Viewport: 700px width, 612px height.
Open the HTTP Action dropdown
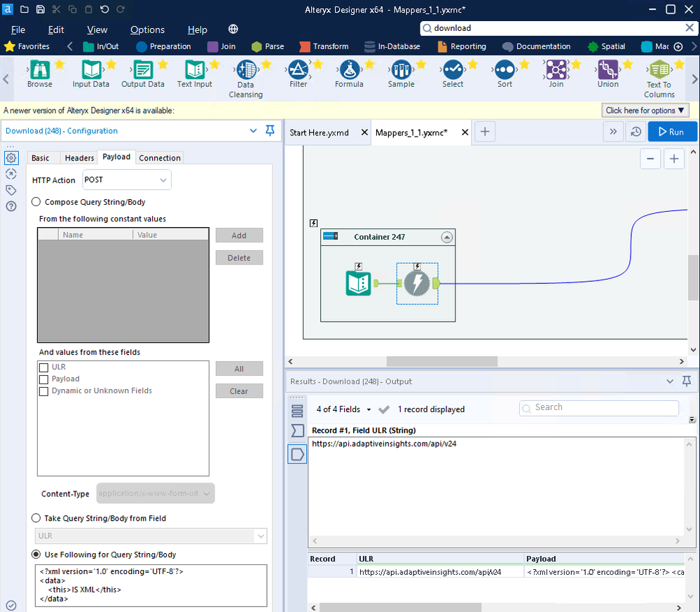(x=127, y=180)
